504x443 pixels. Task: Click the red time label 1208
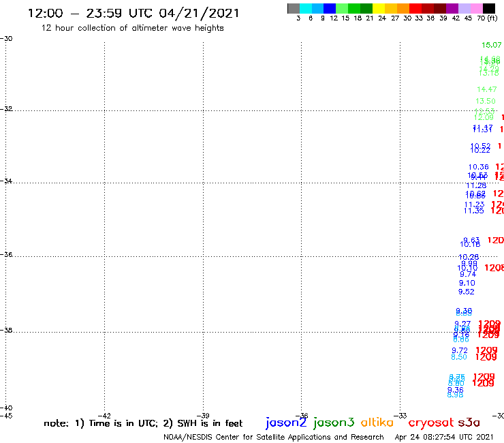tap(494, 268)
